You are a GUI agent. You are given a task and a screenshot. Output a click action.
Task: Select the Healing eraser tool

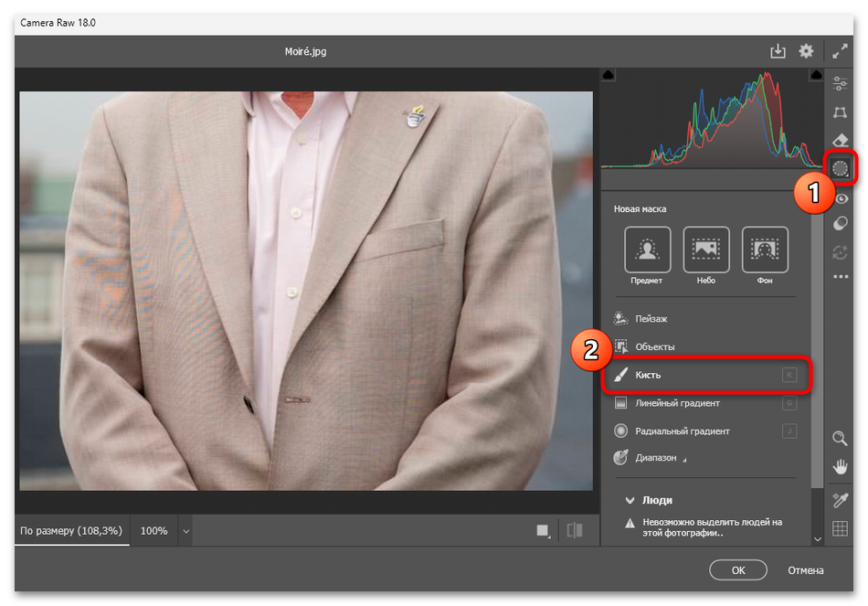coord(840,140)
